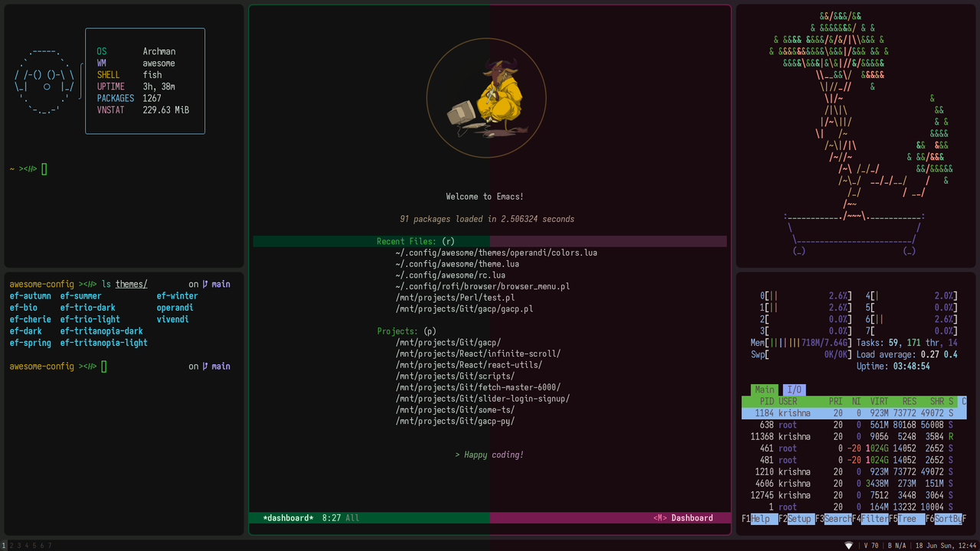
Task: Open project React/infinite-scroll/
Action: 478,354
